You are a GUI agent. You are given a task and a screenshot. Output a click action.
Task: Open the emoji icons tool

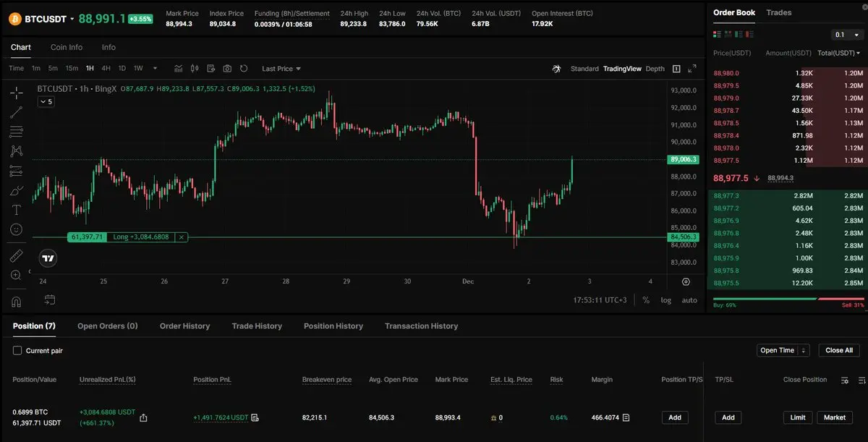pyautogui.click(x=16, y=229)
